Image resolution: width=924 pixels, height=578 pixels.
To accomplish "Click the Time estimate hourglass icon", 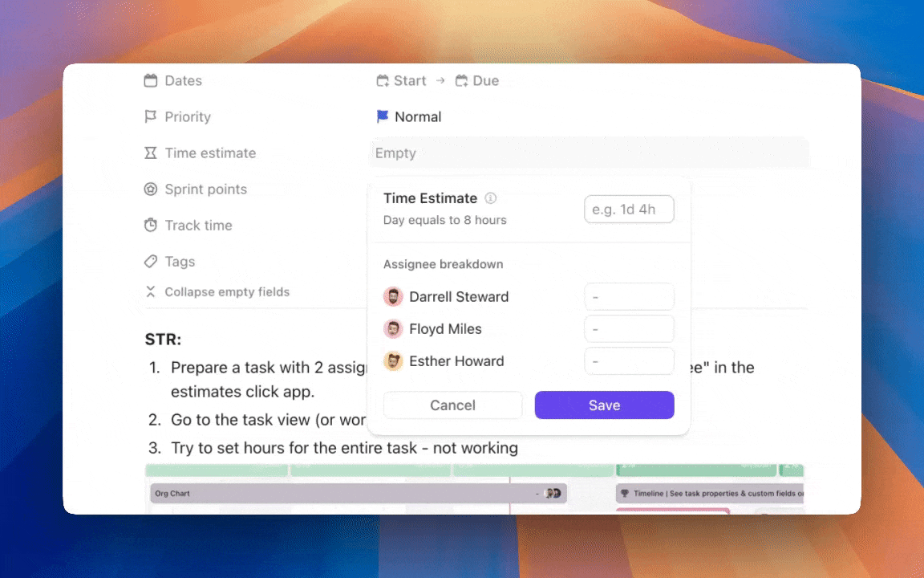I will [150, 153].
